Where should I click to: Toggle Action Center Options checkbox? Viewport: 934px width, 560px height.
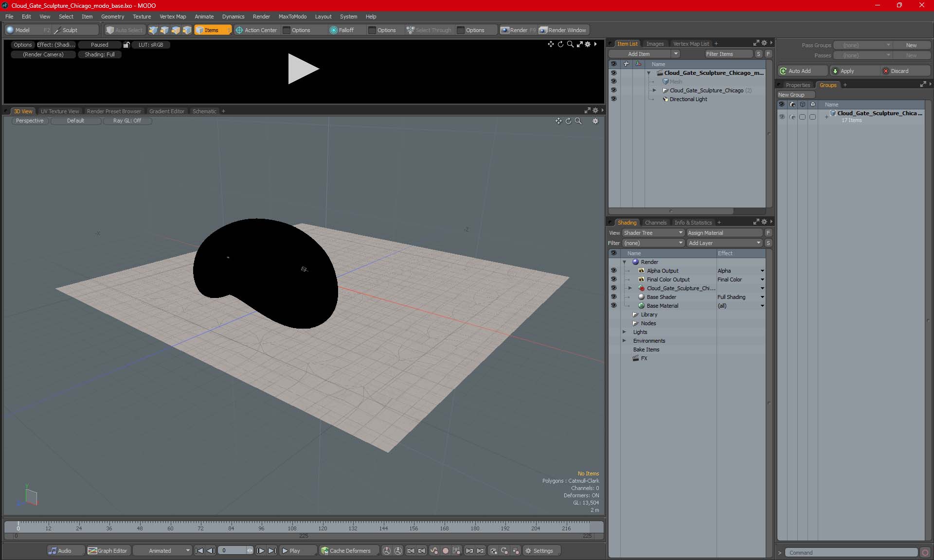pyautogui.click(x=287, y=30)
